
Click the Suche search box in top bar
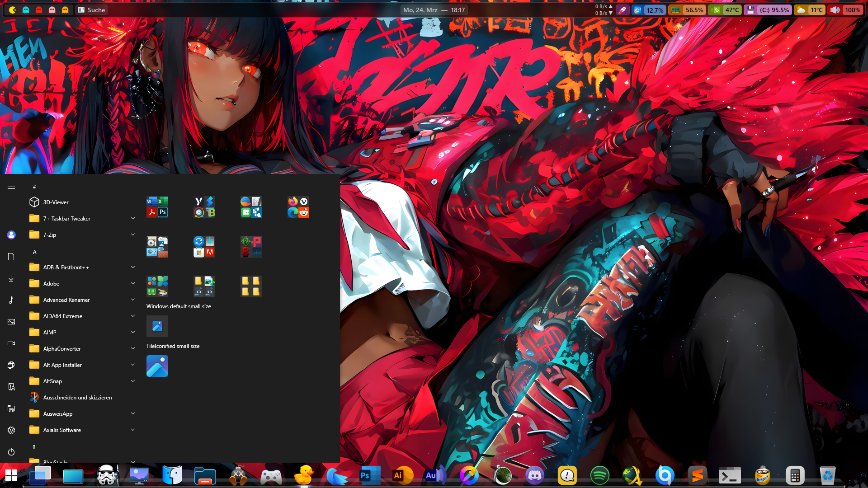pyautogui.click(x=91, y=10)
